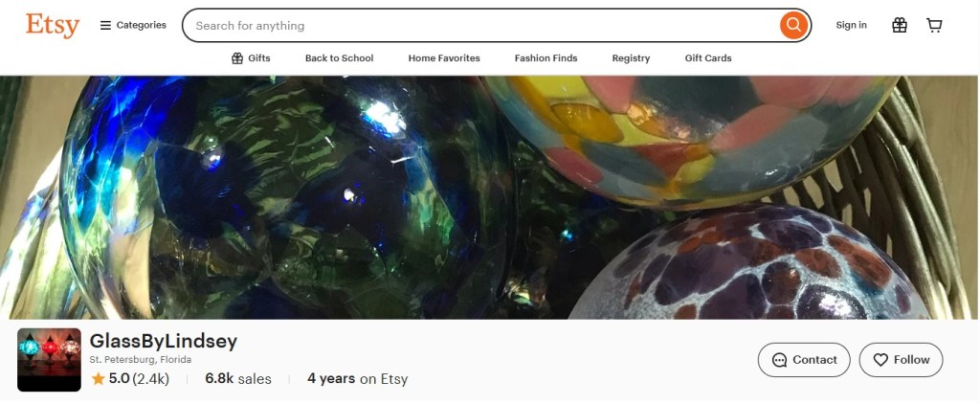Open the Back to School menu item
This screenshot has width=980, height=404.
pos(340,58)
